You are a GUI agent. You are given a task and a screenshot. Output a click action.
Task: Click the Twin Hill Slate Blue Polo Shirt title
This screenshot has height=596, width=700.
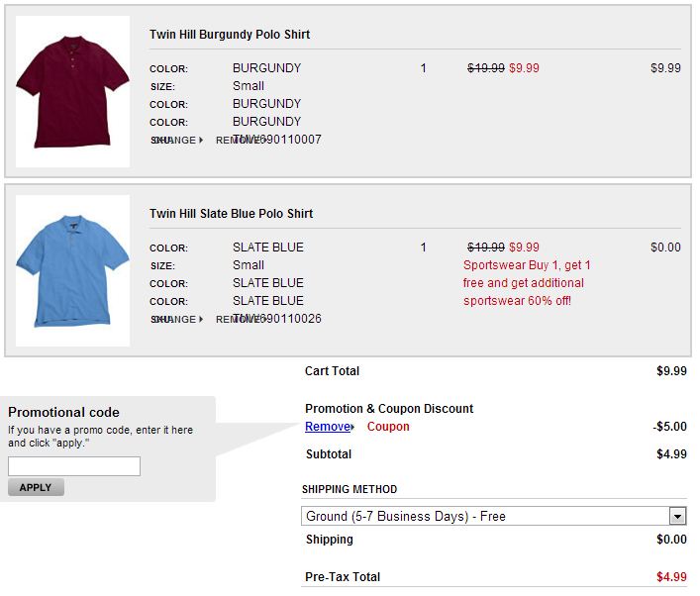pyautogui.click(x=231, y=214)
